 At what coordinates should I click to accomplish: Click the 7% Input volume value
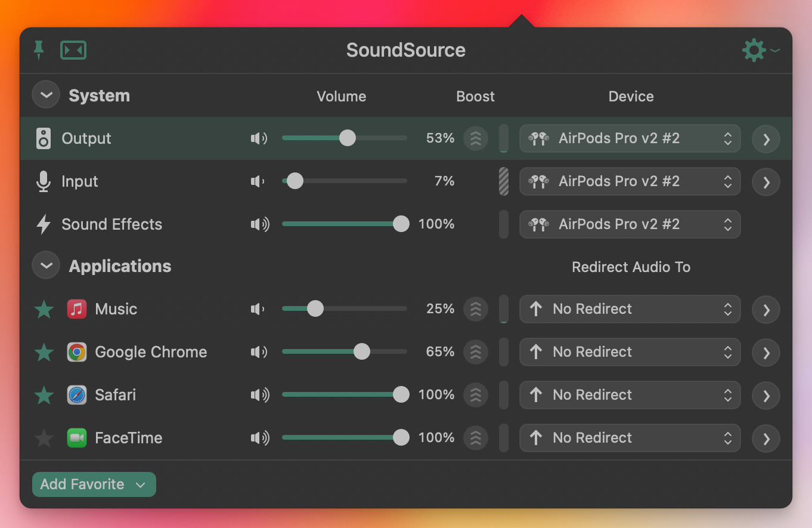pyautogui.click(x=445, y=181)
